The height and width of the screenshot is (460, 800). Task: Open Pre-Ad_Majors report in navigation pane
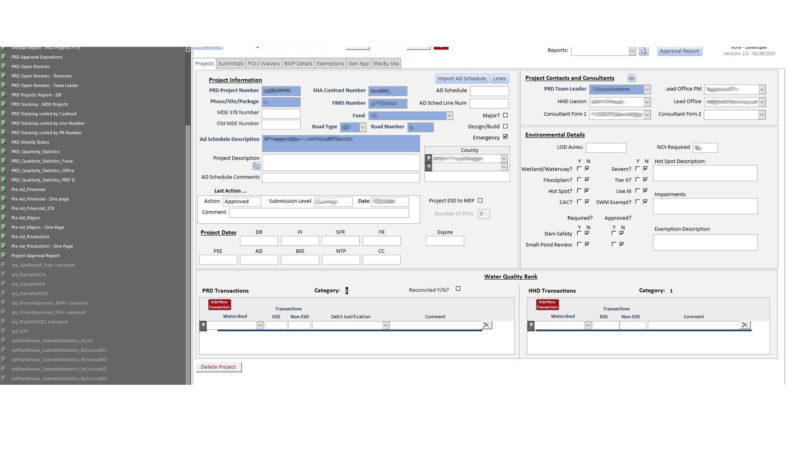click(29, 217)
